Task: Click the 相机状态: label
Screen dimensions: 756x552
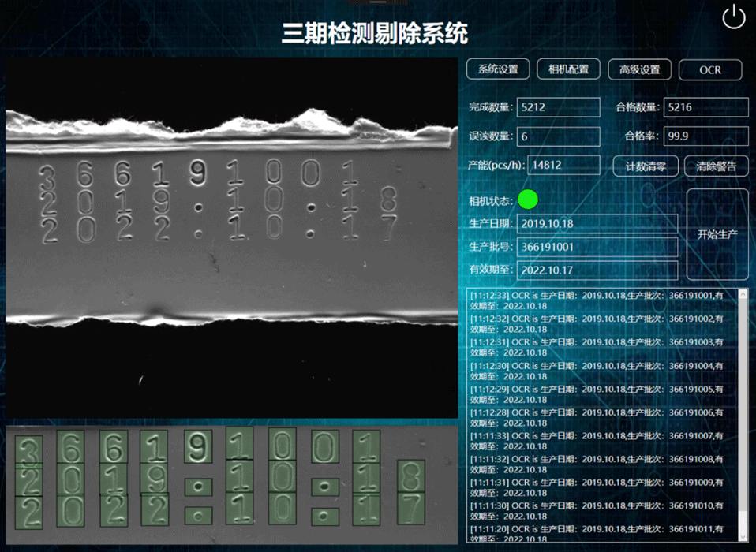Action: click(x=491, y=201)
